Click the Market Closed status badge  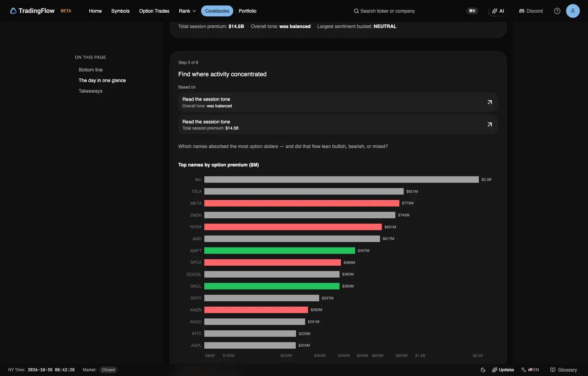pos(108,370)
